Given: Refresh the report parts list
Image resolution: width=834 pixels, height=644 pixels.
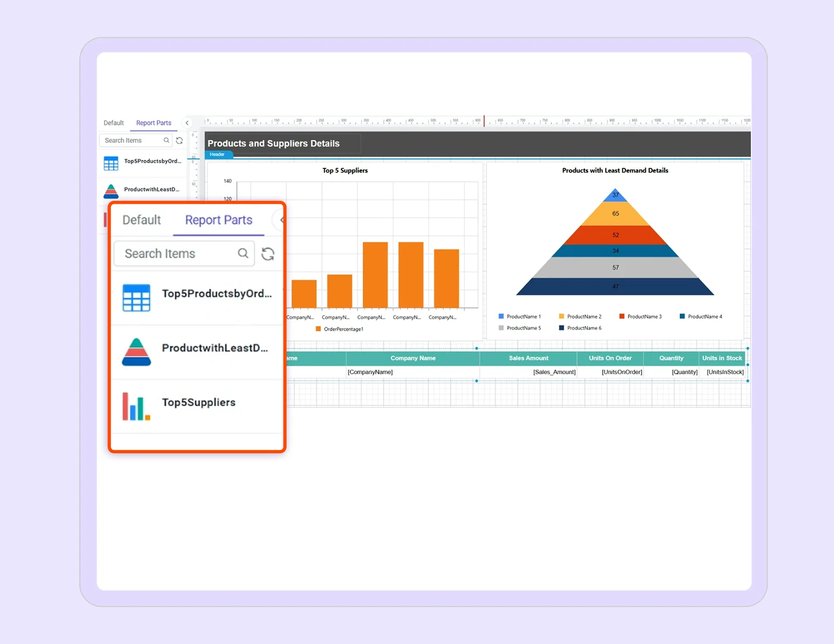Looking at the screenshot, I should 268,253.
